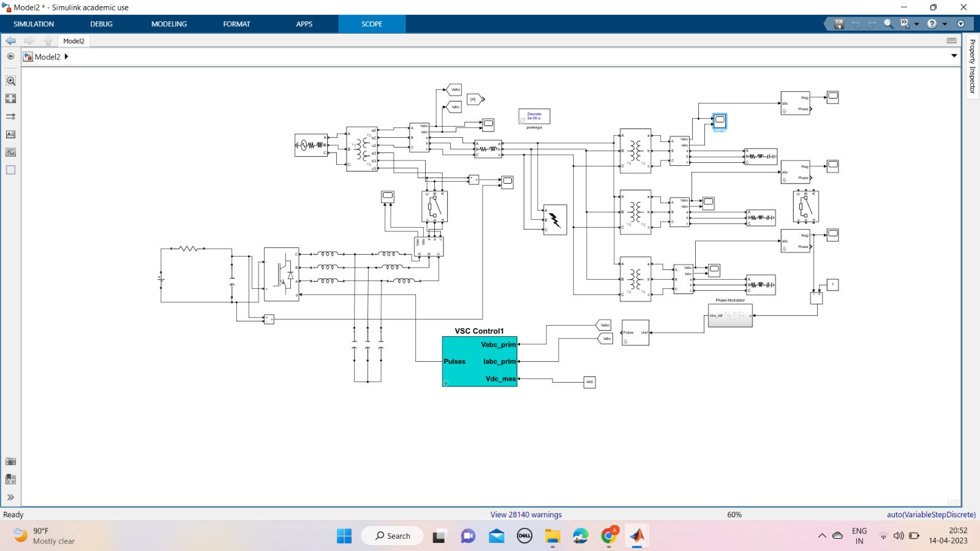This screenshot has width=980, height=551.
Task: Click the Model2 document tab
Action: [73, 41]
